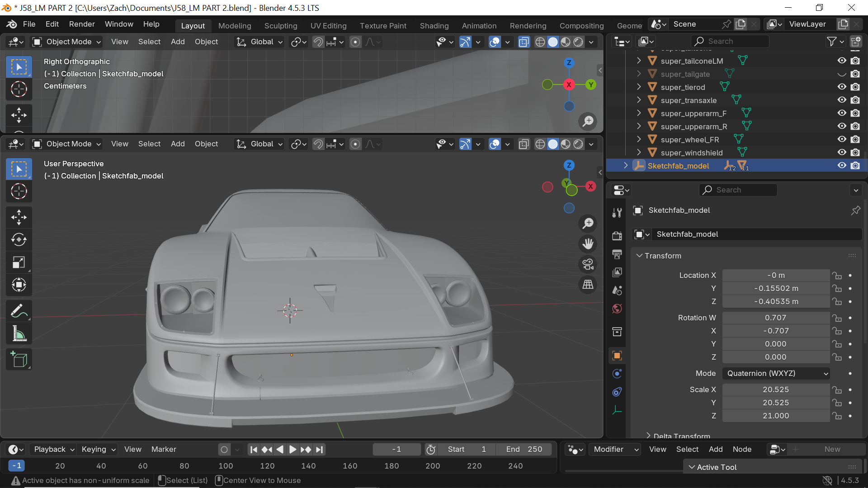Image resolution: width=868 pixels, height=488 pixels.
Task: Select the Annotate pencil tool
Action: pyautogui.click(x=19, y=311)
